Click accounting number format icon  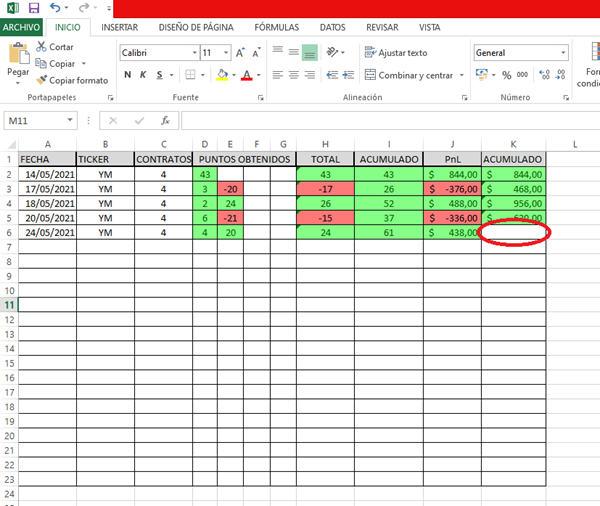[482, 75]
